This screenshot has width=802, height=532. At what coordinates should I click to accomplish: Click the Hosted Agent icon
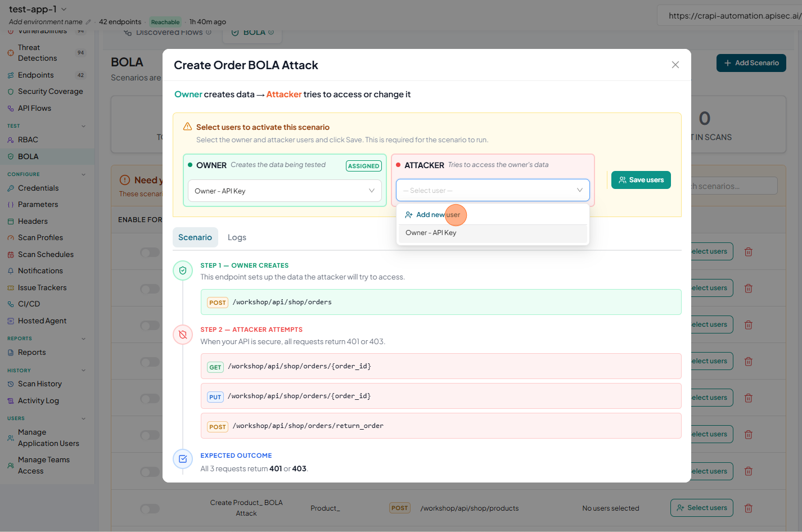pos(10,321)
